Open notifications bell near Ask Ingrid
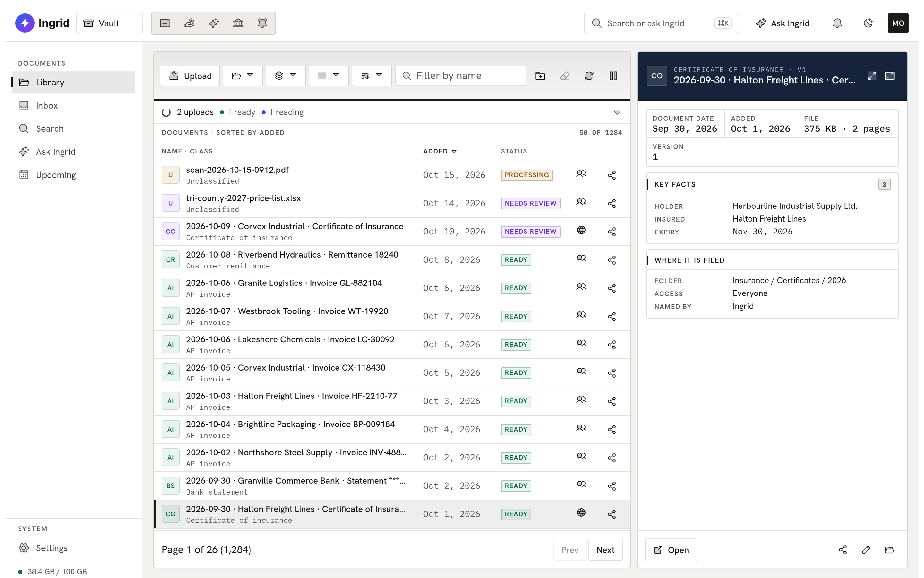The width and height of the screenshot is (924, 578). click(x=837, y=23)
